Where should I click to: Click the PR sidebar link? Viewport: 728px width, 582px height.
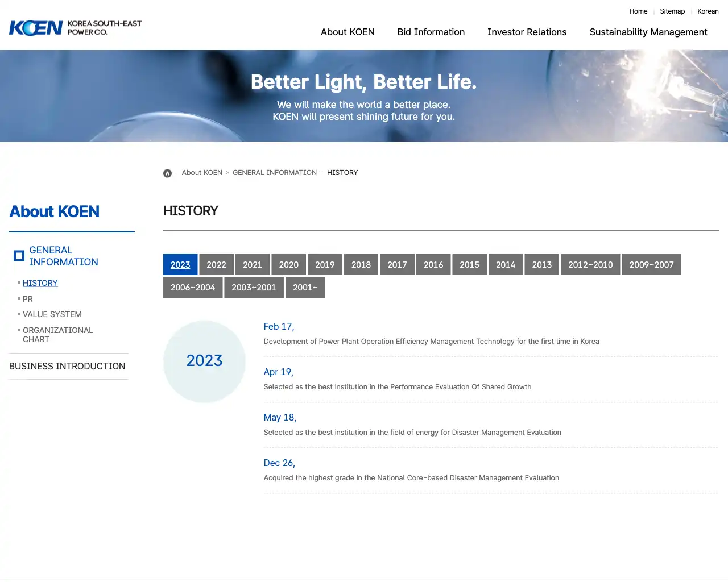coord(27,298)
